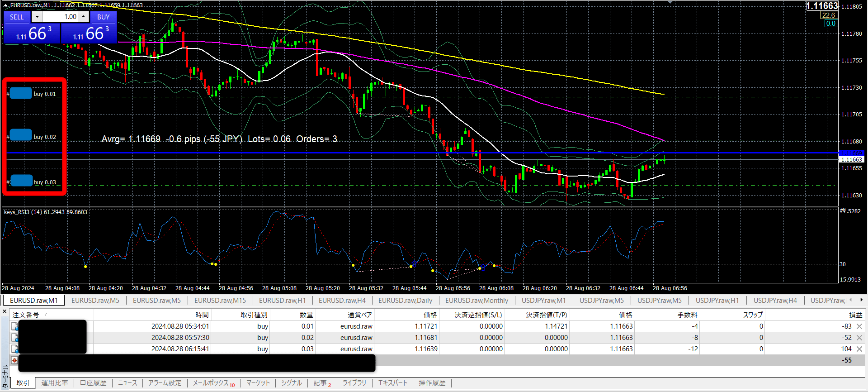Switch to EURUSD.raw,M15 chart tab

pos(220,301)
